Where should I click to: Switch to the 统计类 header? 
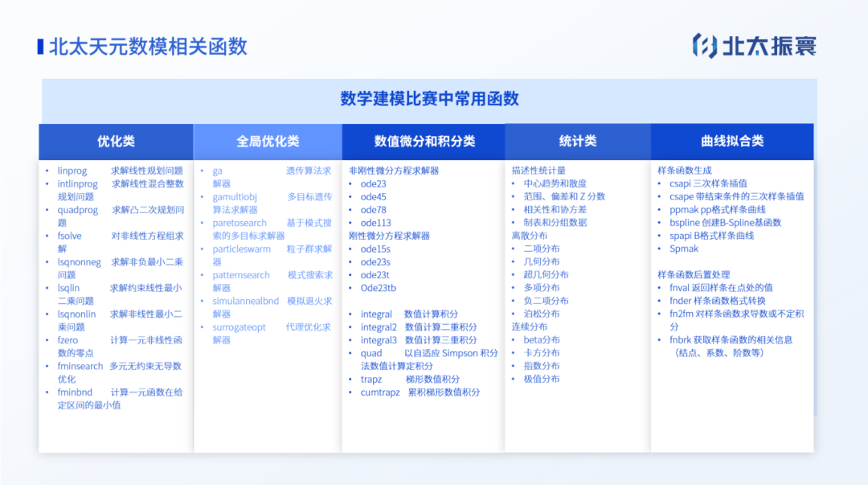tap(577, 142)
